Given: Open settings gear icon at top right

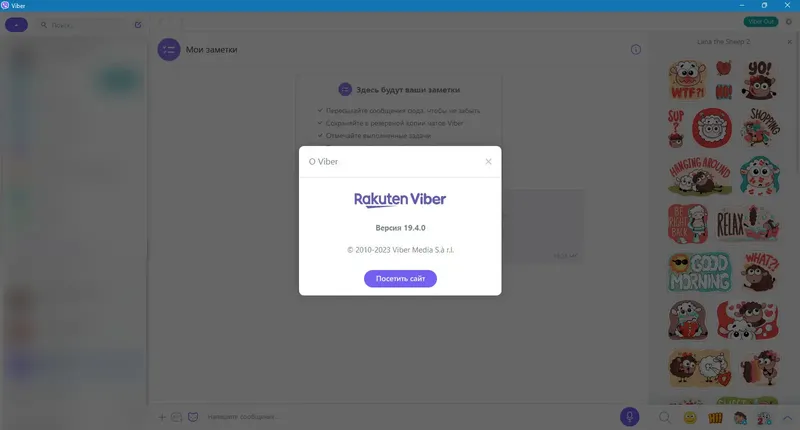Looking at the screenshot, I should (789, 22).
